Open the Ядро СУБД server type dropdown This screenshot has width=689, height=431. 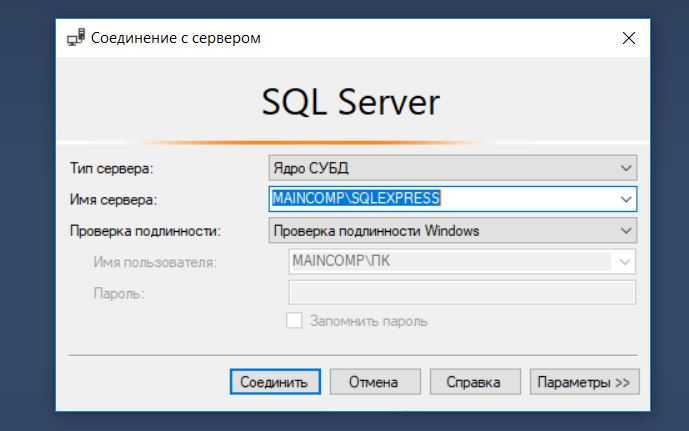coord(452,168)
